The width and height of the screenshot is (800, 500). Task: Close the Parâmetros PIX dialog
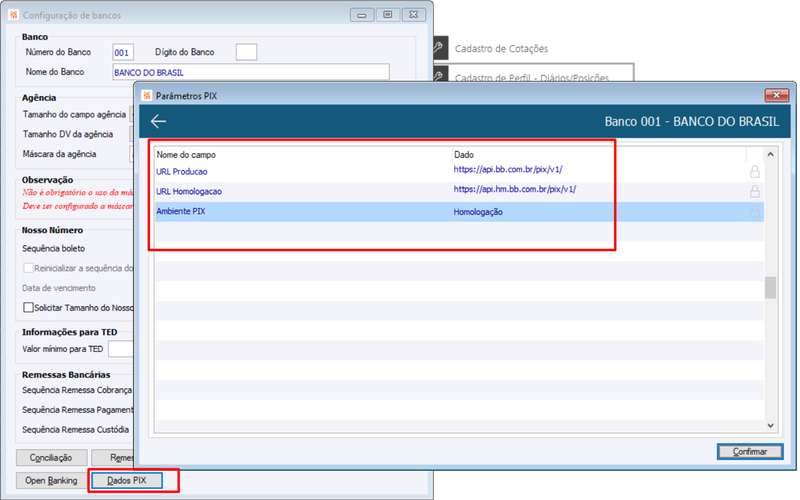tap(777, 95)
